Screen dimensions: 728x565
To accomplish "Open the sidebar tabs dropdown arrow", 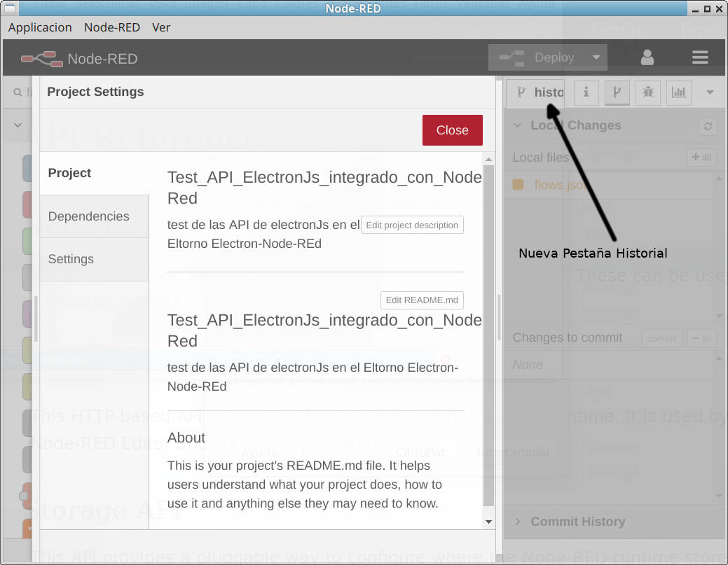I will 709,92.
